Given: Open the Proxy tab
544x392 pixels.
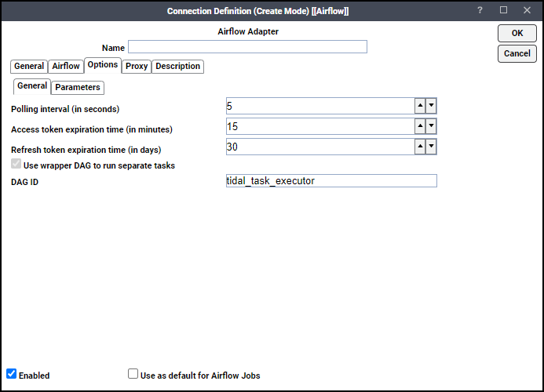Looking at the screenshot, I should pos(137,66).
